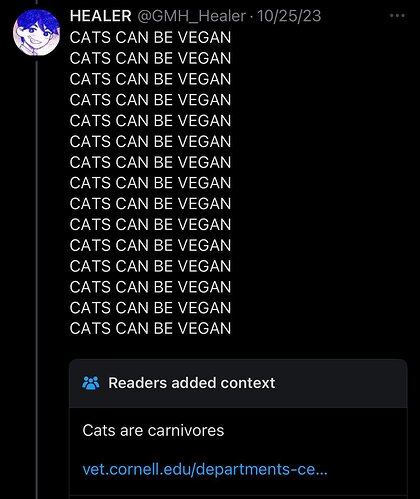Viewport: 420px width, 499px height.
Task: Open the three-dot more options menu
Action: (397, 16)
